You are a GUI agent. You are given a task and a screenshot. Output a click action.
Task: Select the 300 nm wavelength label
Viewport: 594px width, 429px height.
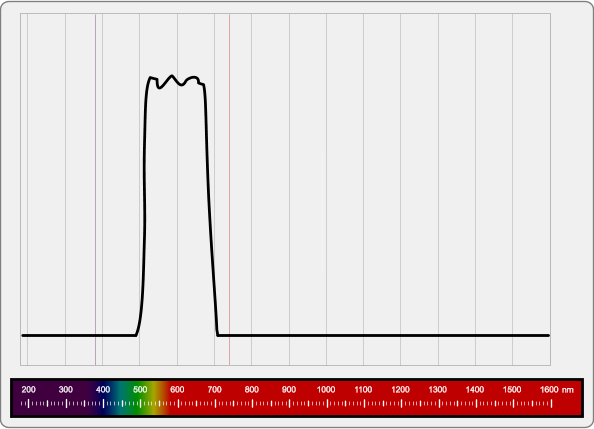(66, 390)
